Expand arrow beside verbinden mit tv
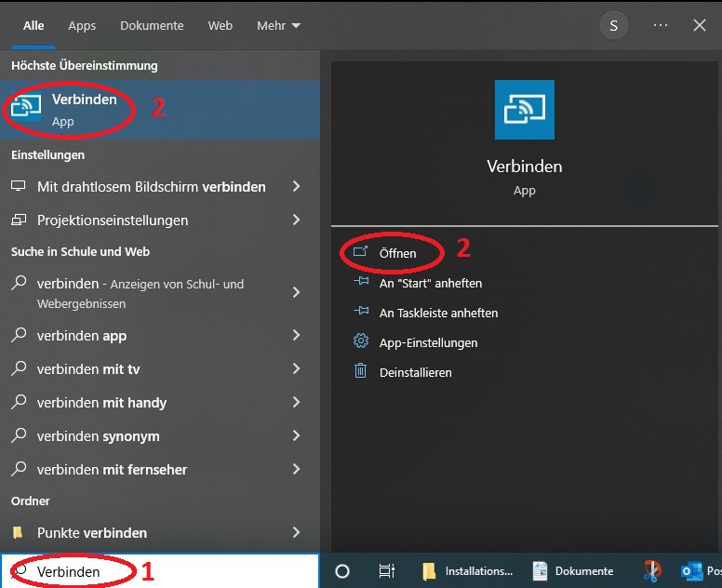Image resolution: width=722 pixels, height=588 pixels. tap(297, 368)
